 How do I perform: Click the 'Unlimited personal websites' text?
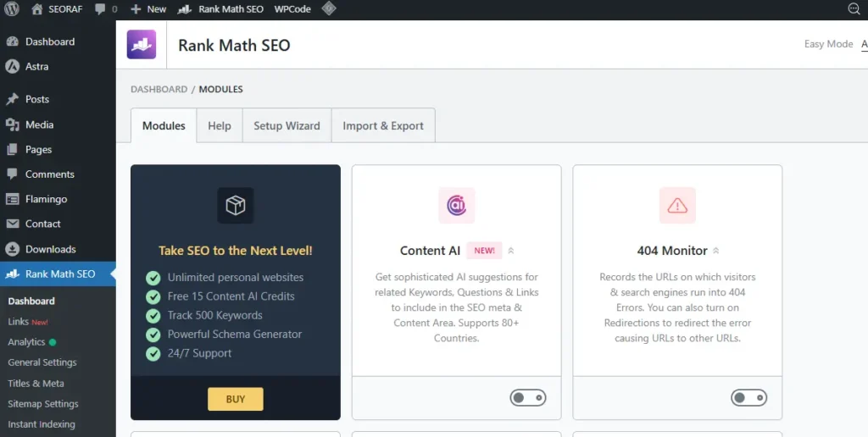236,277
